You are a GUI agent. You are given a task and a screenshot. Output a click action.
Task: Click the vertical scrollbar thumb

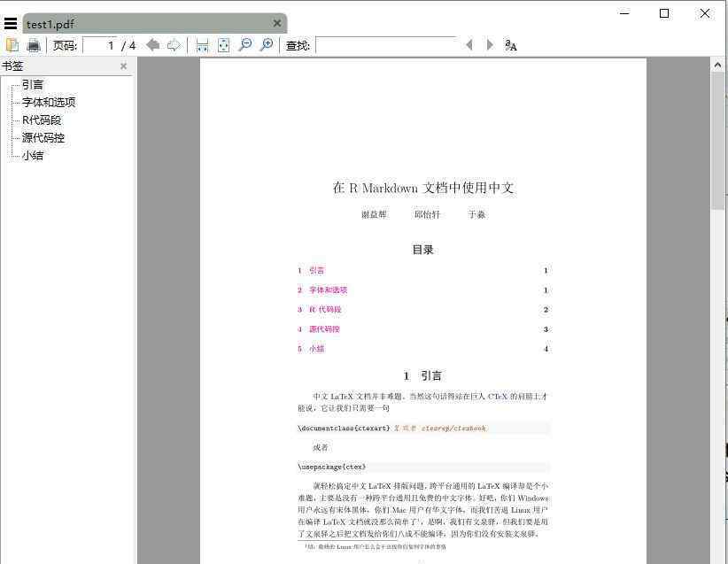tap(717, 141)
